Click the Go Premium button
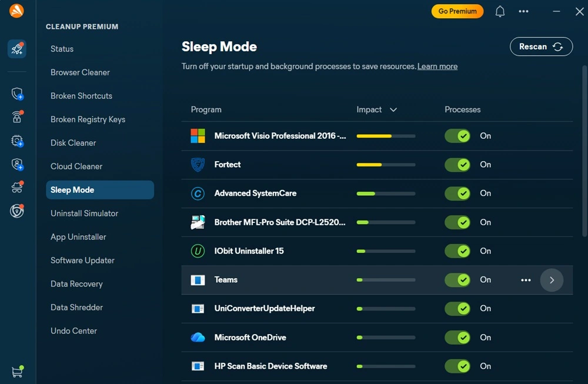This screenshot has width=588, height=384. tap(457, 11)
